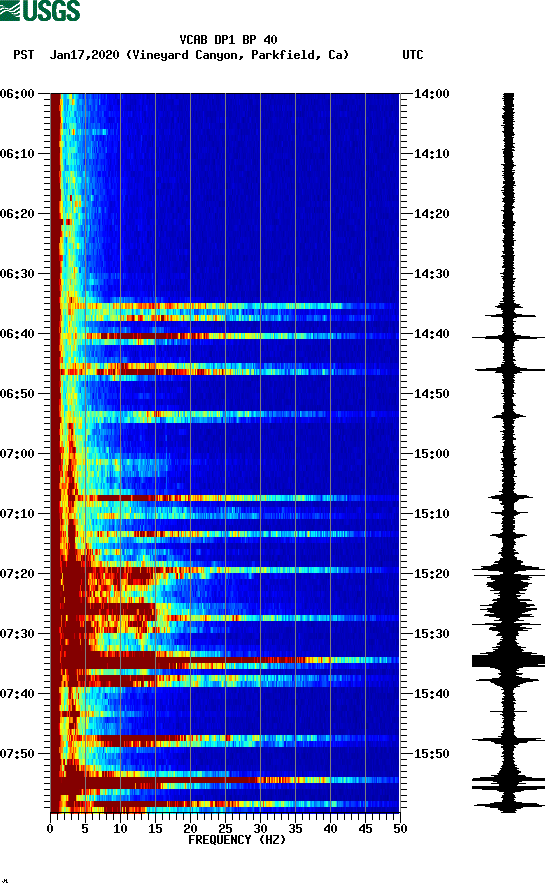552x892 pixels.
Task: Click the PST time label '07:40'
Action: (x=17, y=693)
